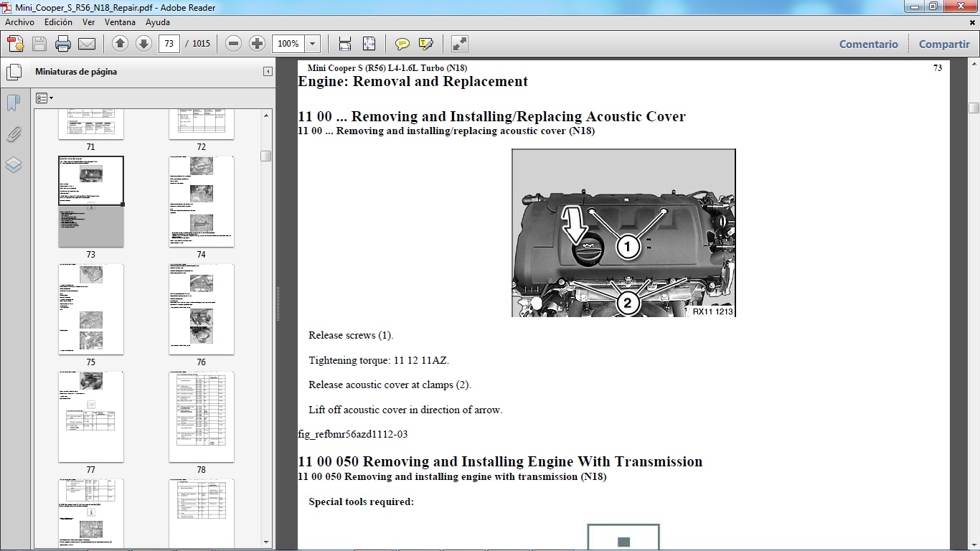Send file by email envelope icon

tap(87, 44)
